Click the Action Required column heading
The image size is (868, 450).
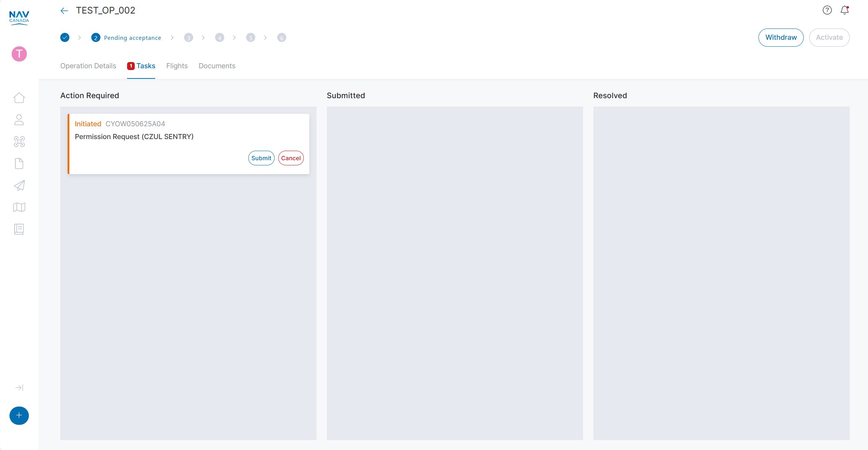click(x=89, y=96)
